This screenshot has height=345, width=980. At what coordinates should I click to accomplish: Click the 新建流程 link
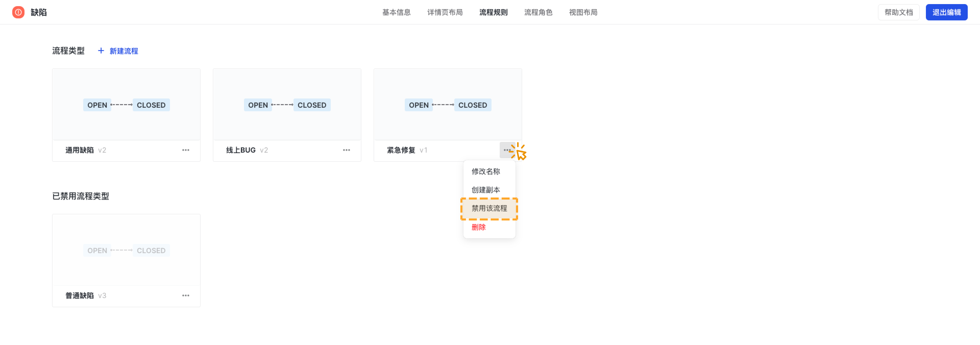click(x=124, y=51)
